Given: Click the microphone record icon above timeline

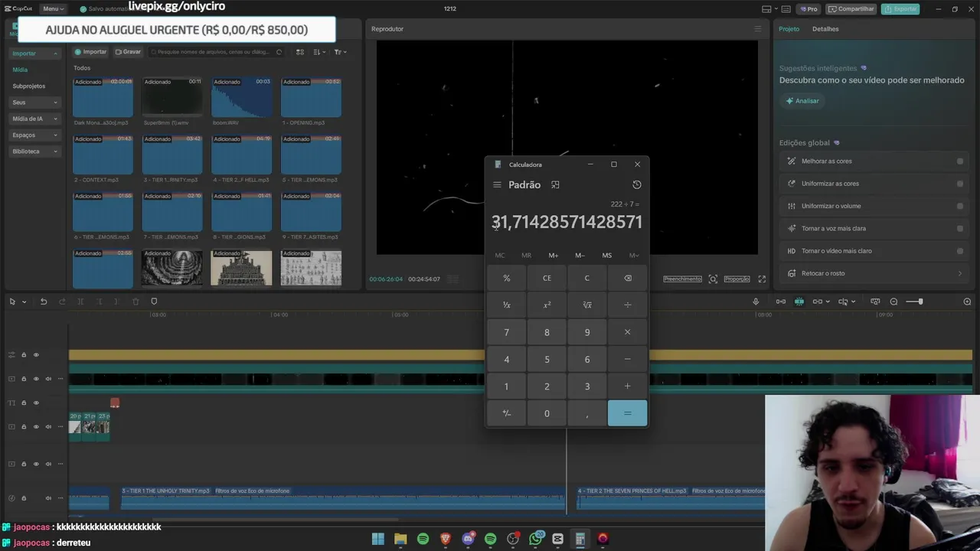Looking at the screenshot, I should point(756,302).
